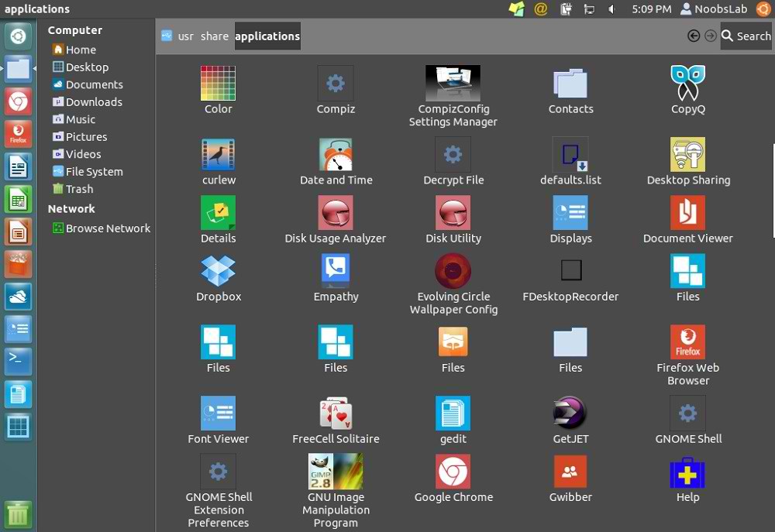Image resolution: width=775 pixels, height=532 pixels.
Task: Open Trash in sidebar
Action: [73, 189]
